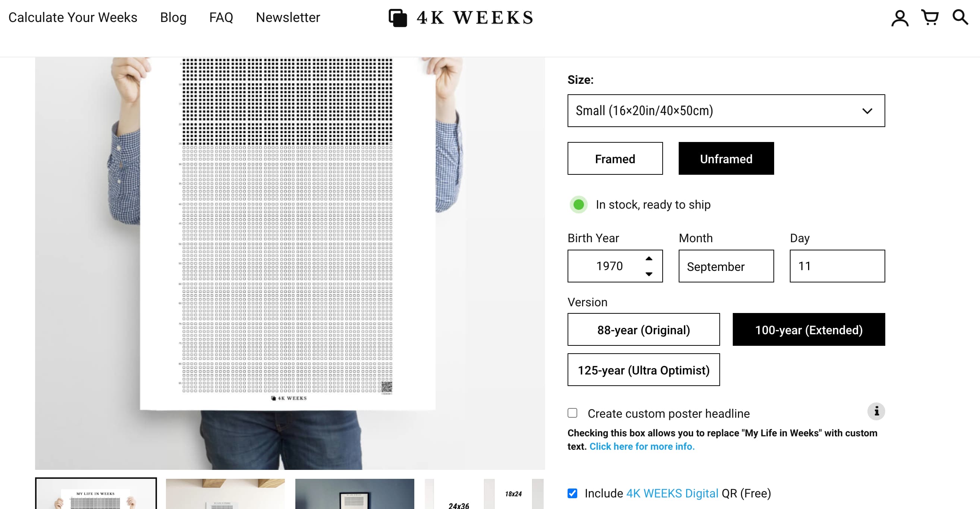The image size is (980, 509).
Task: Uncheck Include 4K WEEKS Digital QR checkbox
Action: click(x=572, y=493)
